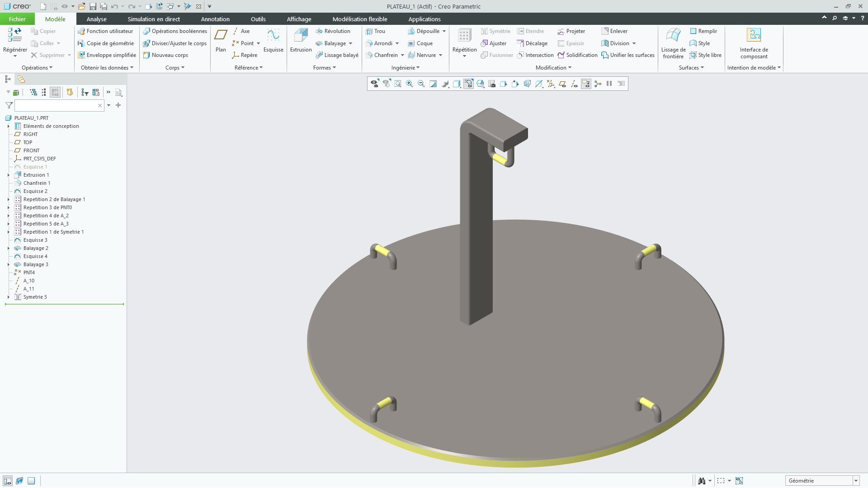This screenshot has height=488, width=868.
Task: Toggle datum point display filter
Action: click(551, 84)
